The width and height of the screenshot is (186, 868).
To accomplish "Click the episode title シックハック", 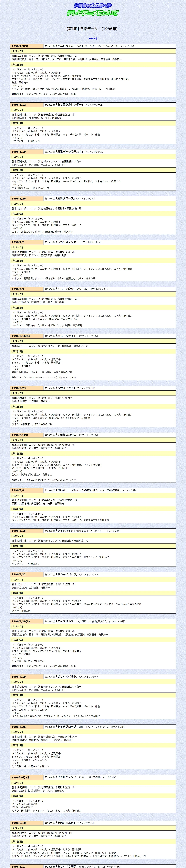I will coord(65,531).
